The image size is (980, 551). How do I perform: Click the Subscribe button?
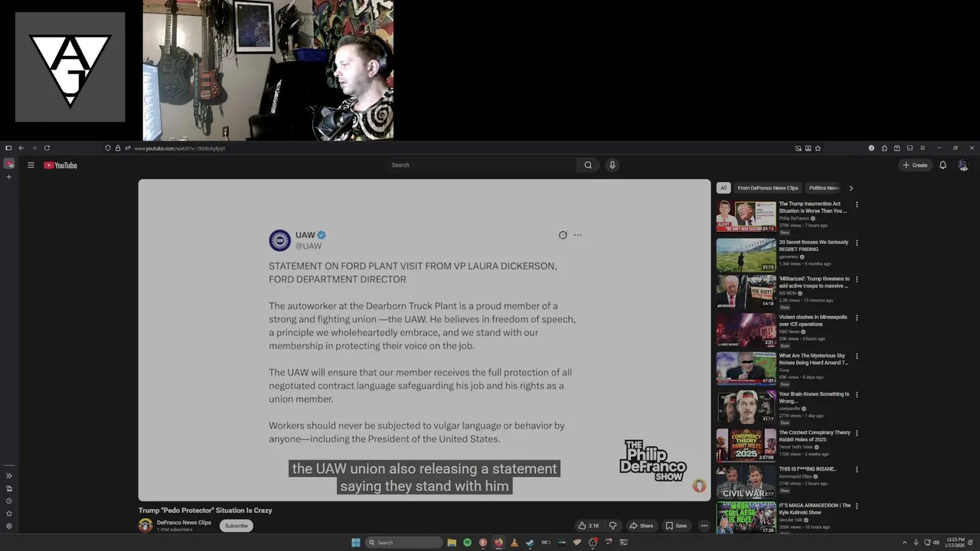click(x=237, y=526)
